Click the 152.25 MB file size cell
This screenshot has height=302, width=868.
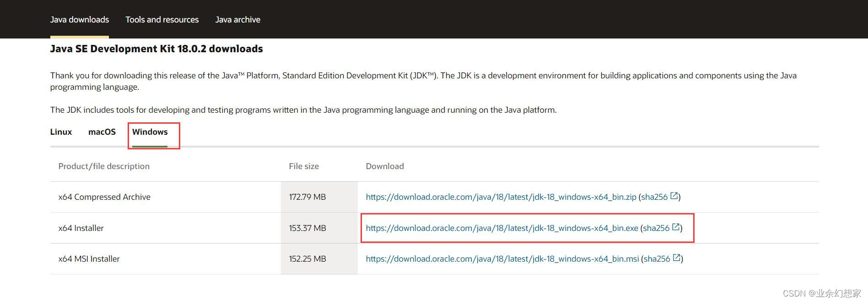[x=319, y=259]
